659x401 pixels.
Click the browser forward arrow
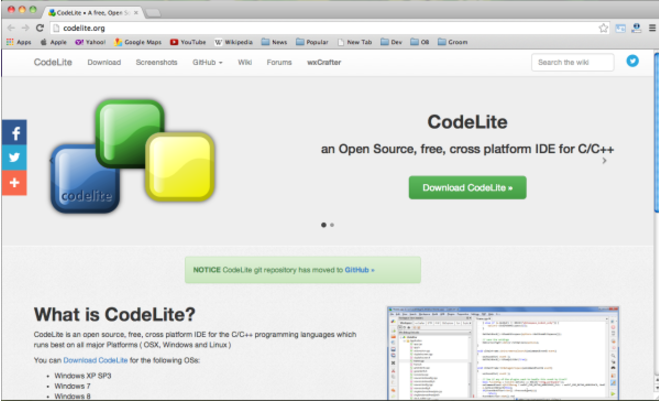tap(25, 28)
